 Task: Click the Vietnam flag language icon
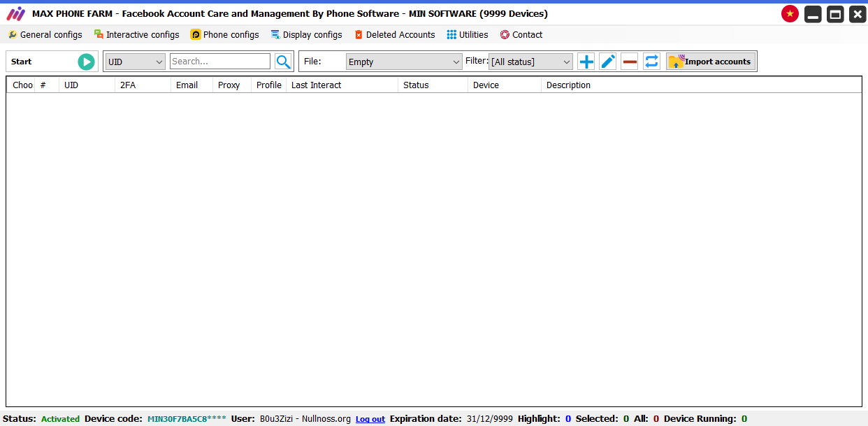[x=790, y=13]
